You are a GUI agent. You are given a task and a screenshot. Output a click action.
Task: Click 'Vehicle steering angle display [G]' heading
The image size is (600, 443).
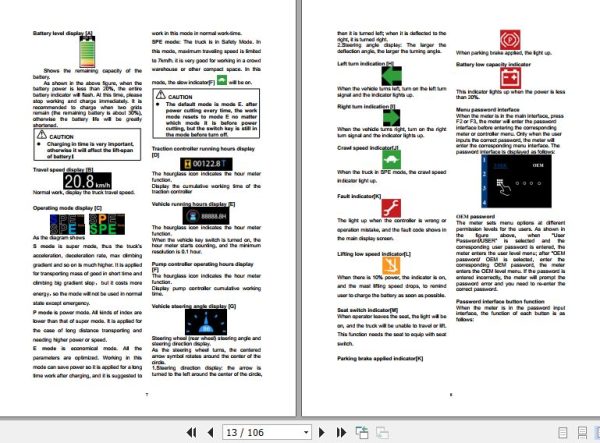coord(194,306)
